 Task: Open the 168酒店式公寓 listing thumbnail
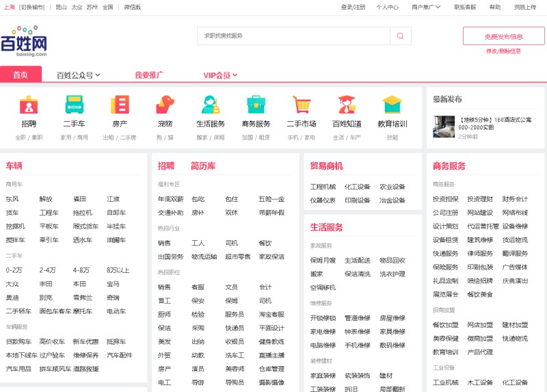[x=444, y=127]
